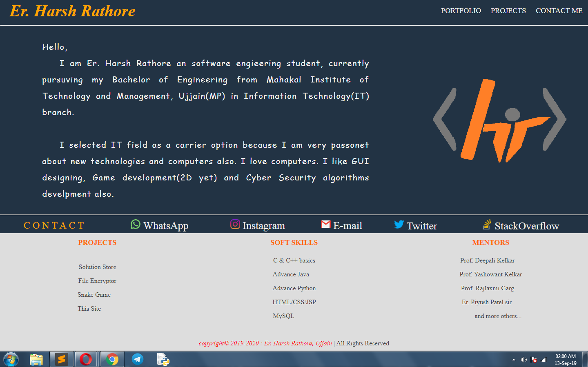Select the Snake Game project

[x=94, y=295]
